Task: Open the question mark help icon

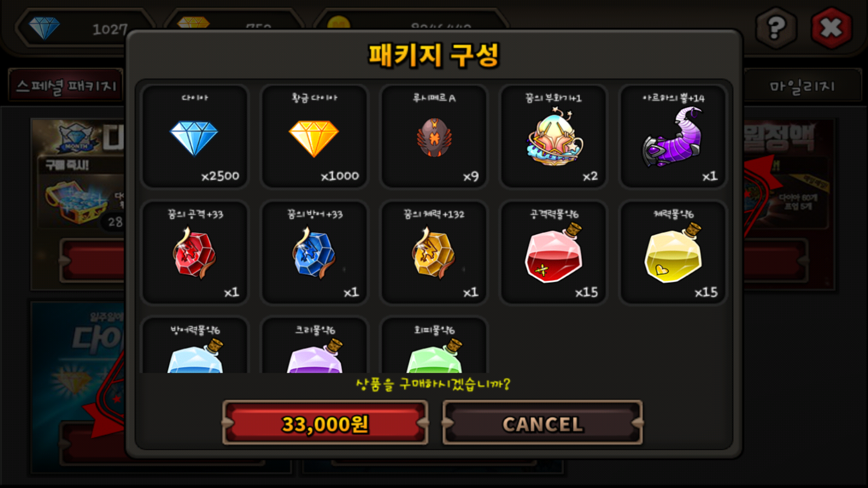Action: click(776, 28)
